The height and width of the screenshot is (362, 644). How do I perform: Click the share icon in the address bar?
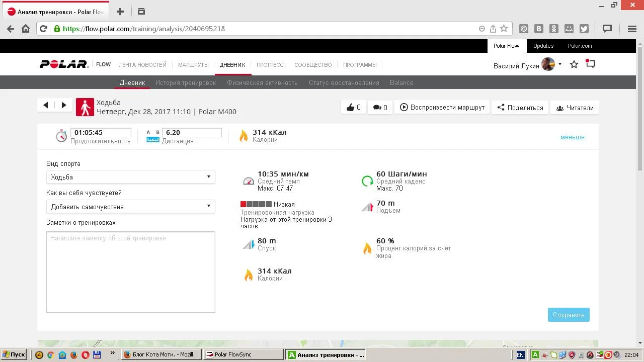coord(493,29)
